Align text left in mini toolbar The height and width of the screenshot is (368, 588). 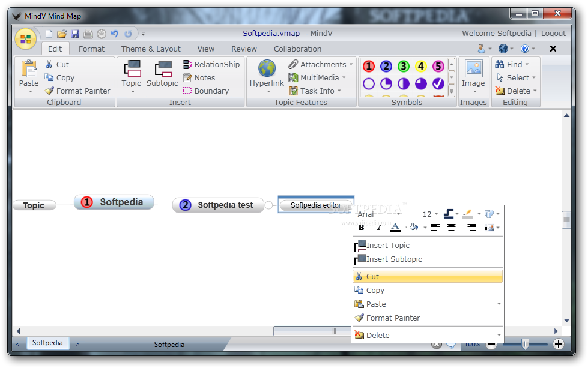(435, 228)
